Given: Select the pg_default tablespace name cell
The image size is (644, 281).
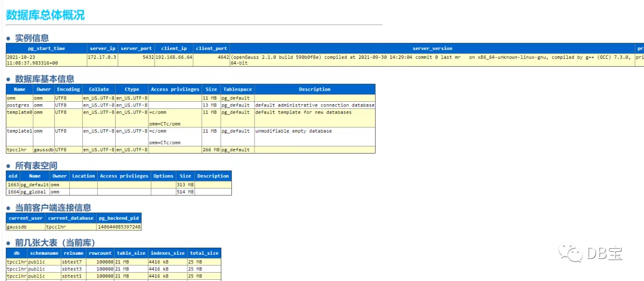Looking at the screenshot, I should tap(35, 185).
